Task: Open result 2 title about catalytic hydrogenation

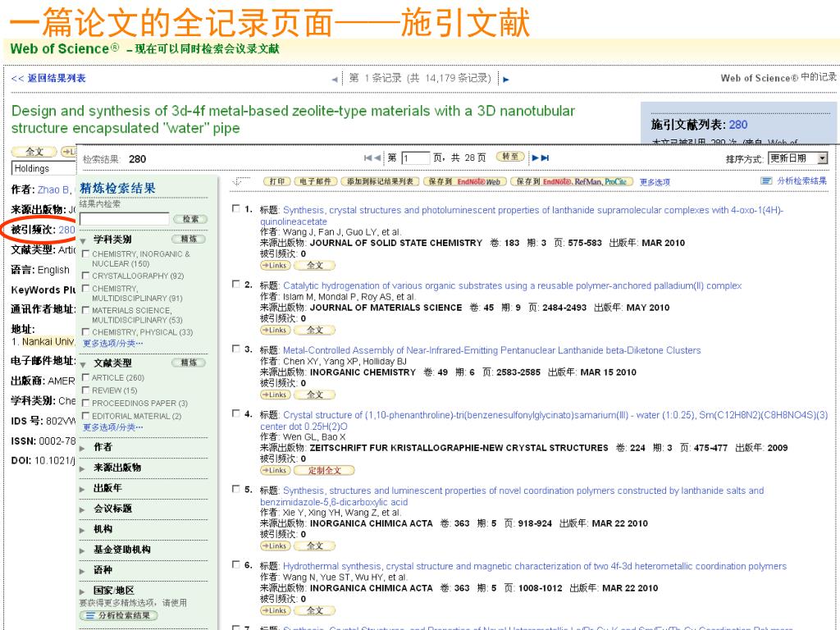Action: [x=512, y=285]
